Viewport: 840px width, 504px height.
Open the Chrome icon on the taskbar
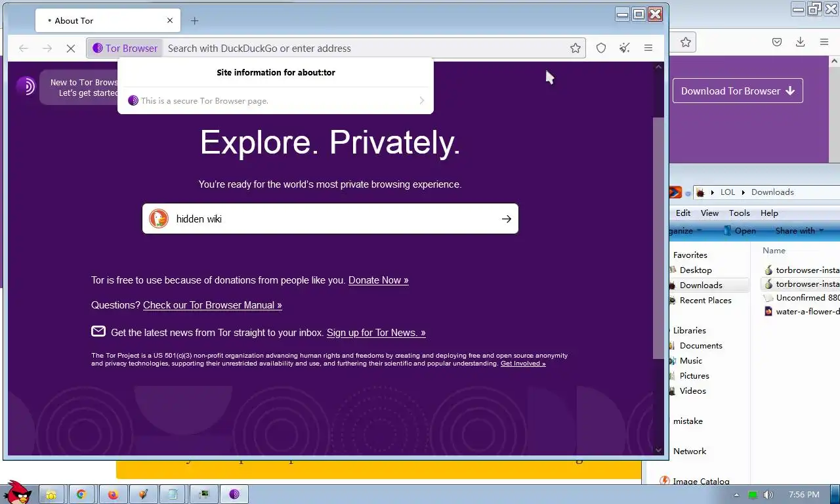pos(81,494)
